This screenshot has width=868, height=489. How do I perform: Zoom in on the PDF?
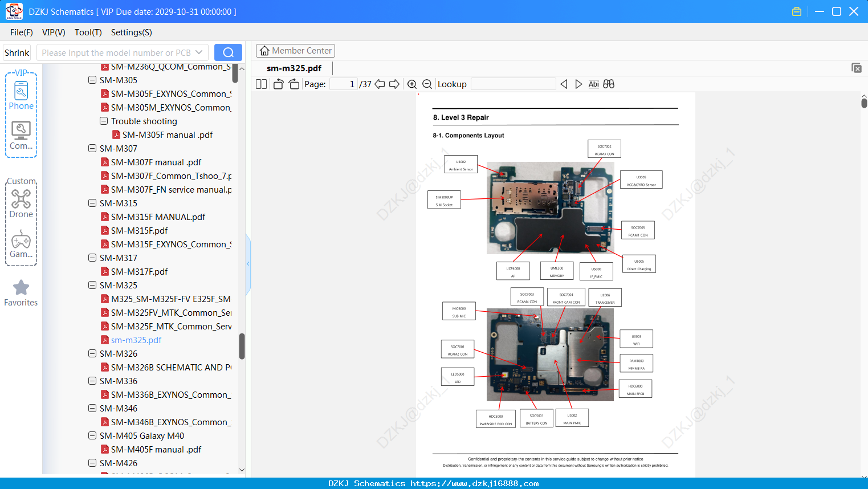pyautogui.click(x=412, y=84)
